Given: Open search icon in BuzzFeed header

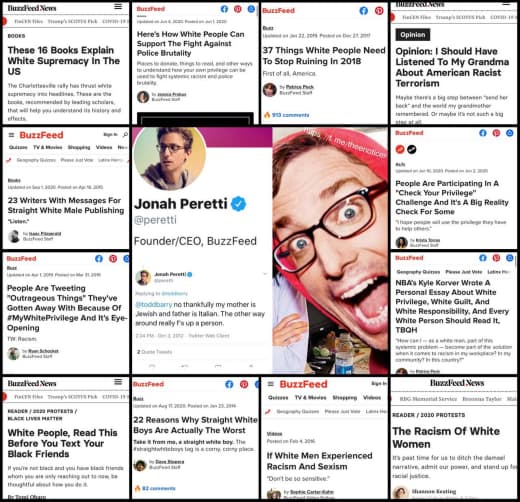Looking at the screenshot, I should (125, 134).
